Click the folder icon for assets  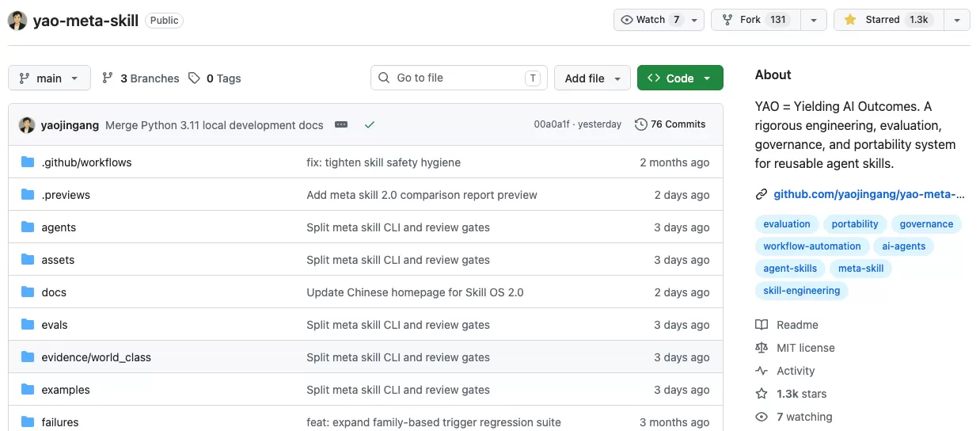[x=28, y=259]
